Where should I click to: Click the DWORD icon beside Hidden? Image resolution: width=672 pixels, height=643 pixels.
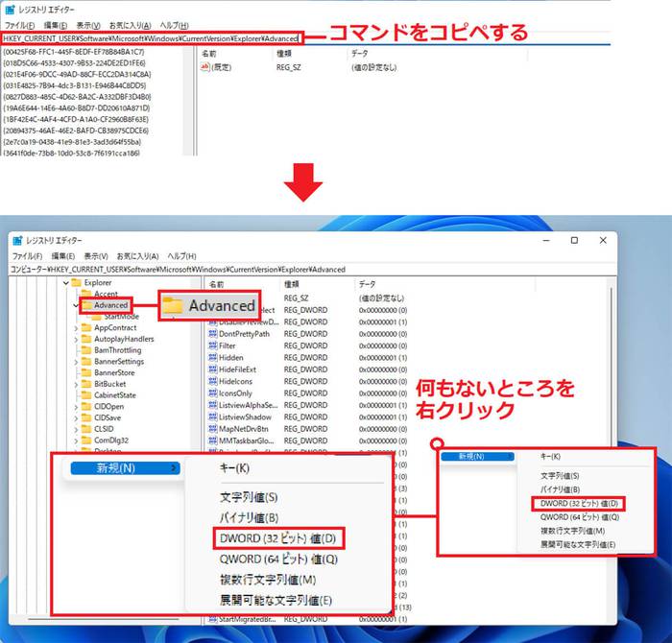(212, 357)
